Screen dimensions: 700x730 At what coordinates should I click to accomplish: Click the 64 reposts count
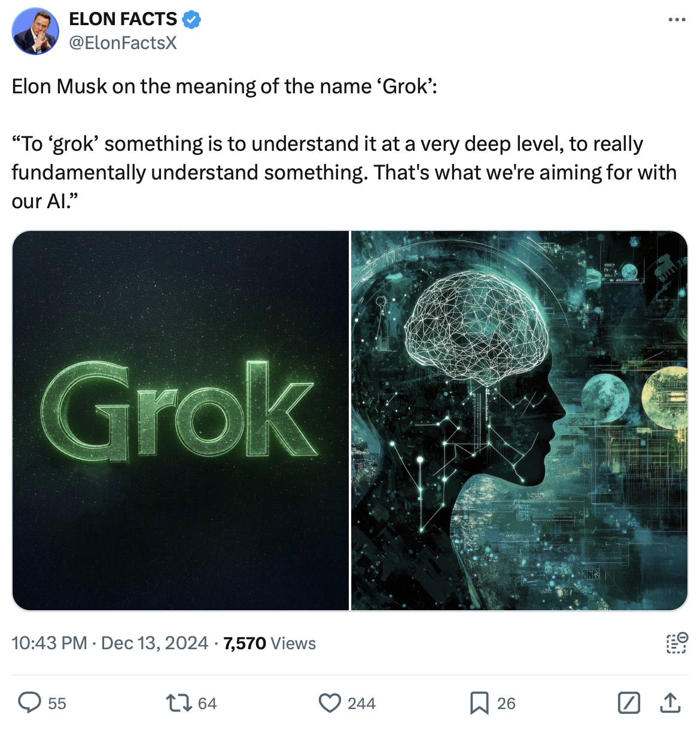tap(207, 704)
